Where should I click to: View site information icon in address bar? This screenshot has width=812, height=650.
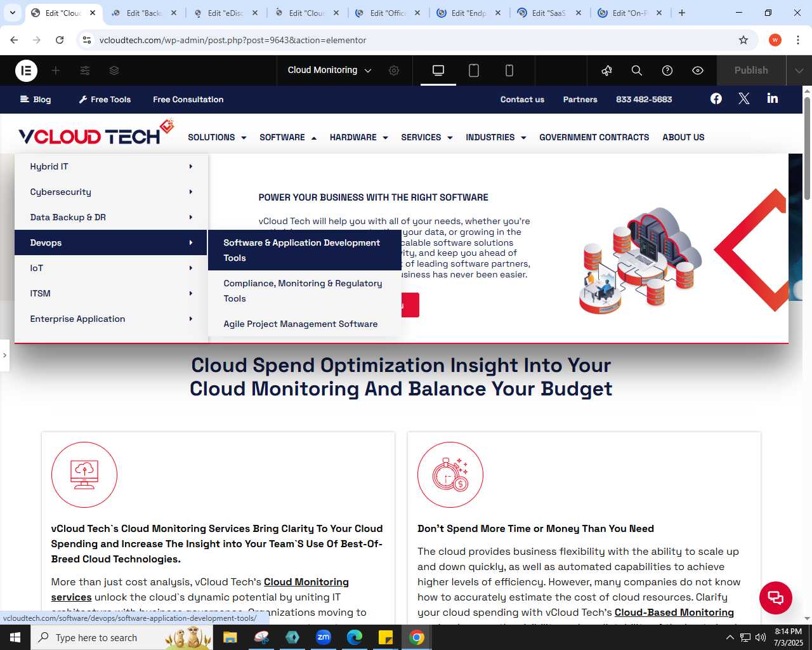point(88,40)
